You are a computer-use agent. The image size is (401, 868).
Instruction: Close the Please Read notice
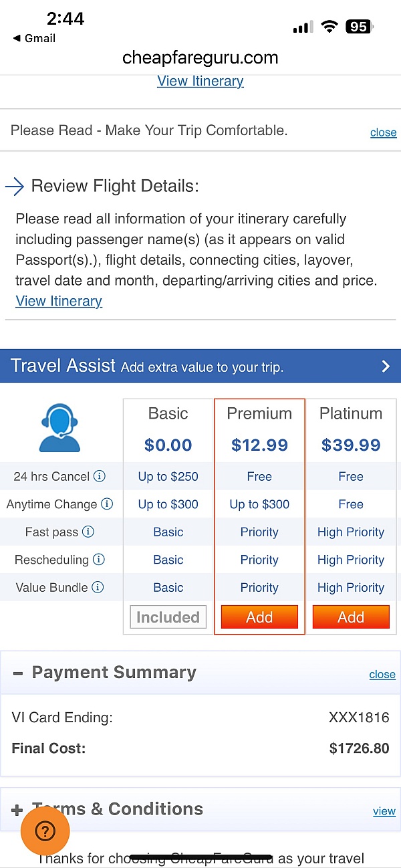383,132
